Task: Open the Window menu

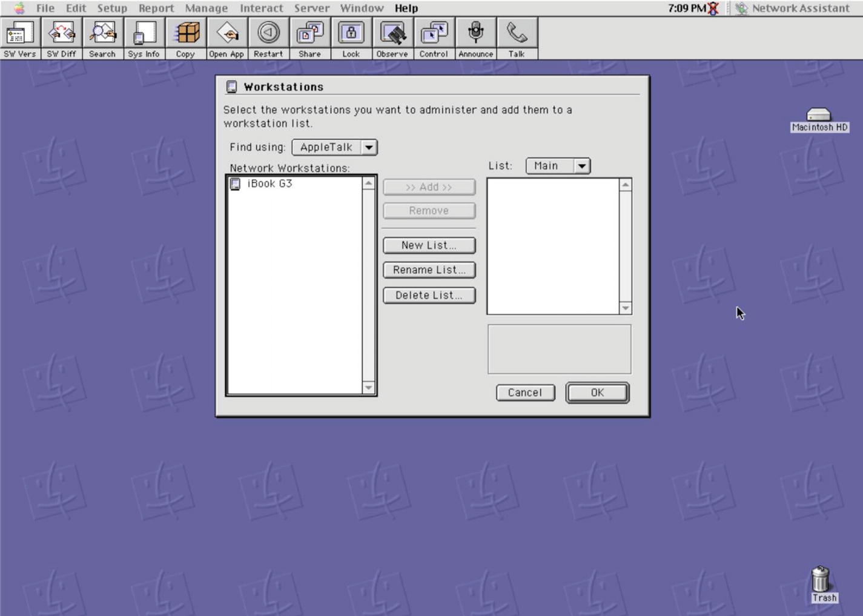Action: coord(362,8)
